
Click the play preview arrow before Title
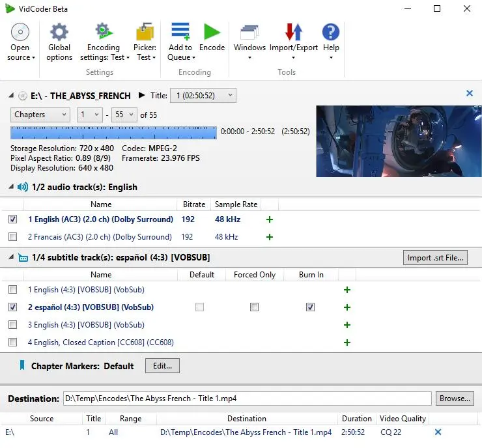pyautogui.click(x=141, y=95)
